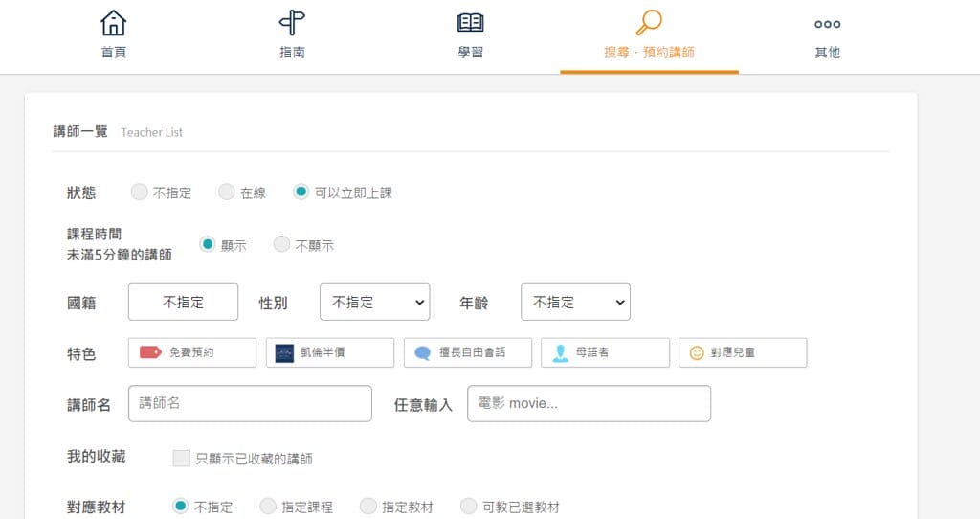Click the red tag icon in 免費預約
Image resolution: width=980 pixels, height=519 pixels.
coord(150,352)
